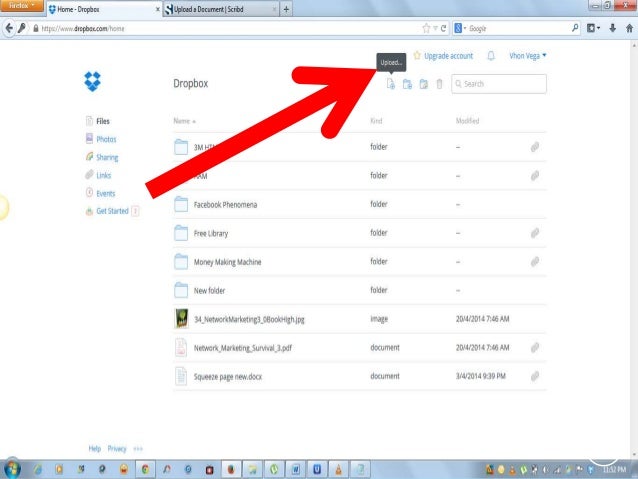638x479 pixels.
Task: Close the Home - Dropbox tab
Action: (x=157, y=9)
